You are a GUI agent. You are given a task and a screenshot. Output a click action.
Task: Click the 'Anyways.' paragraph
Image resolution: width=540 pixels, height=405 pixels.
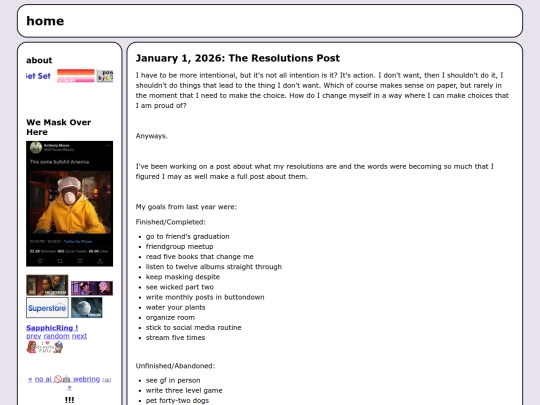(x=152, y=136)
